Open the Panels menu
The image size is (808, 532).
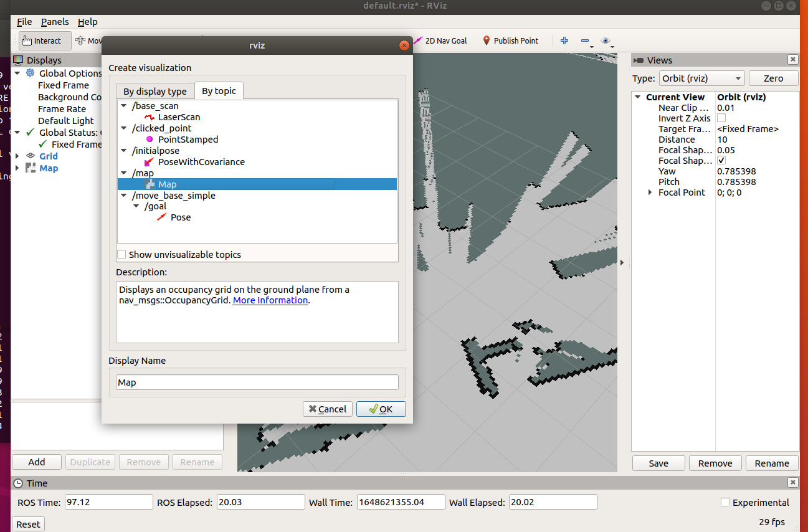(55, 21)
